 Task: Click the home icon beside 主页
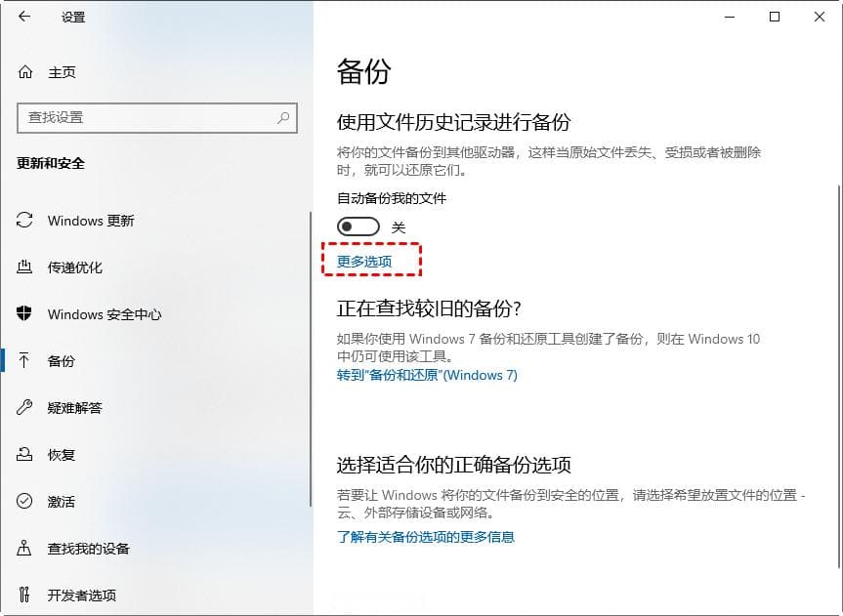[x=25, y=71]
